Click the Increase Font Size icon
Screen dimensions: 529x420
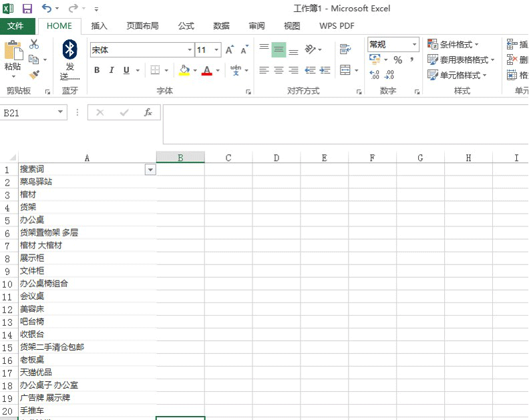(230, 50)
